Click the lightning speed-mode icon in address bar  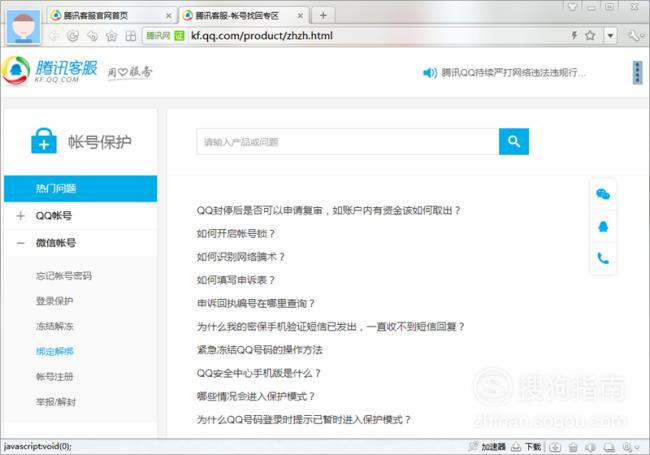[575, 36]
